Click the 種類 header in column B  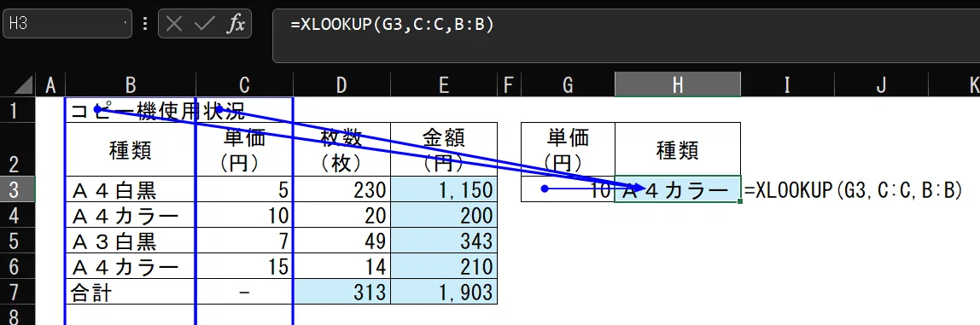tap(131, 149)
